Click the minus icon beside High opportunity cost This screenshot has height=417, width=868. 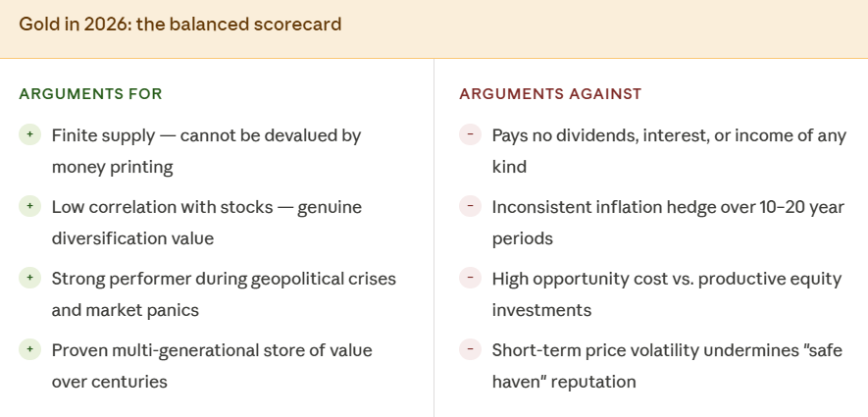(x=470, y=278)
